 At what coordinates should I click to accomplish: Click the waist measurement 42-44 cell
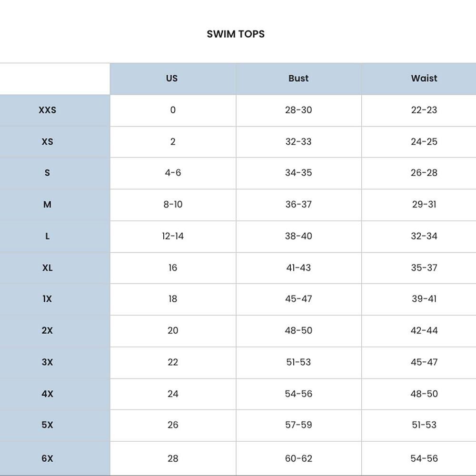pos(424,330)
